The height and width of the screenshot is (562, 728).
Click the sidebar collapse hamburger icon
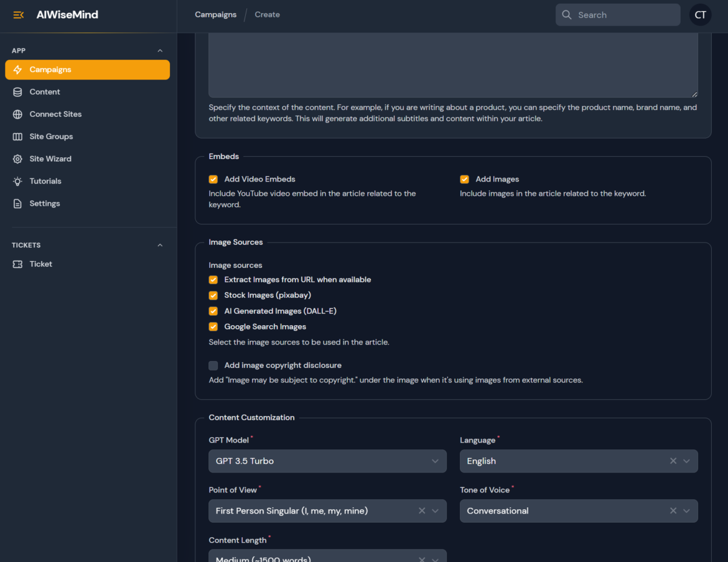pos(18,15)
